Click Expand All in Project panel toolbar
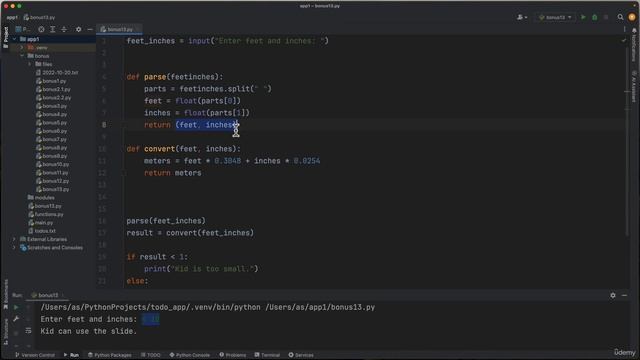Screen dimensions: 640x360 pyautogui.click(x=53, y=29)
